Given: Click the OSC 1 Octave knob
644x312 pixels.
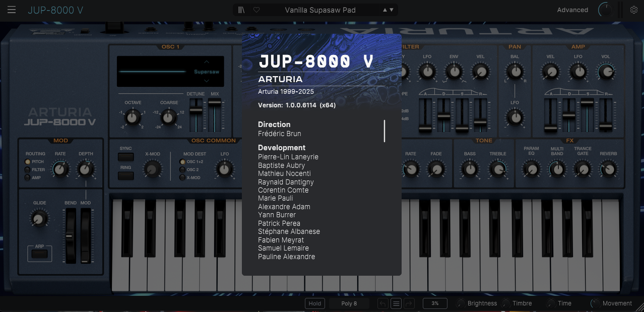Looking at the screenshot, I should pos(133,118).
